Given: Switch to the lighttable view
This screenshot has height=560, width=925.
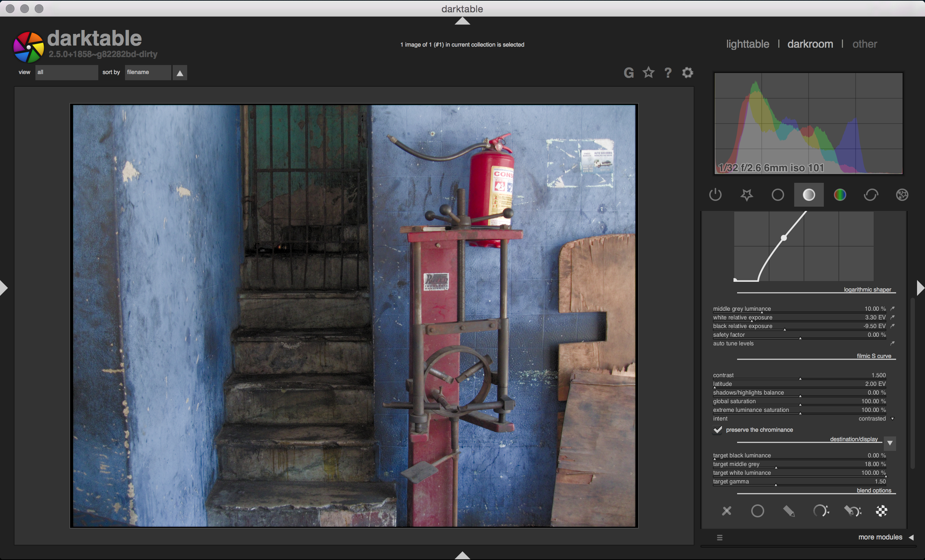Looking at the screenshot, I should pos(748,44).
